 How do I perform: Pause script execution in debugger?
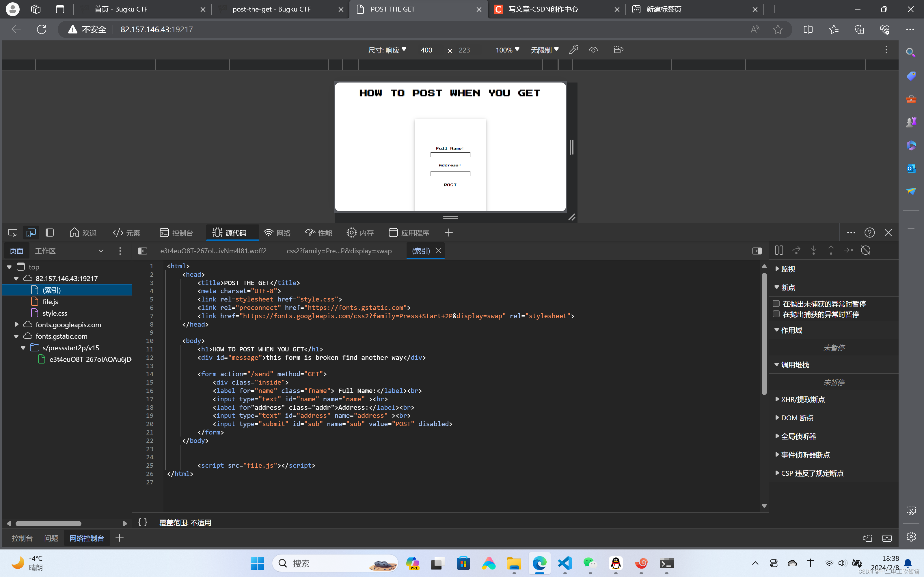click(779, 250)
